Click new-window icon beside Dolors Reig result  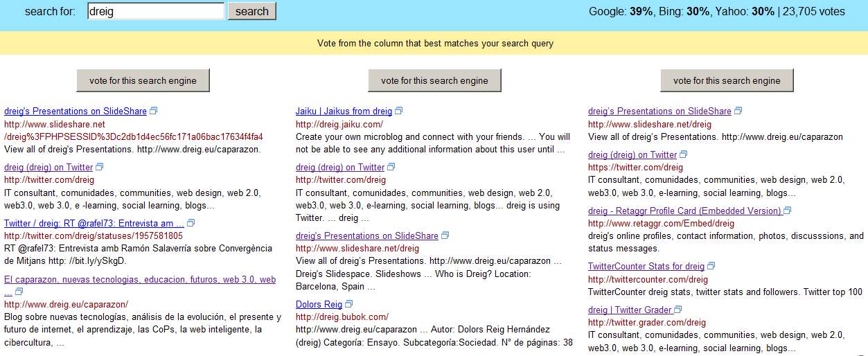(349, 304)
